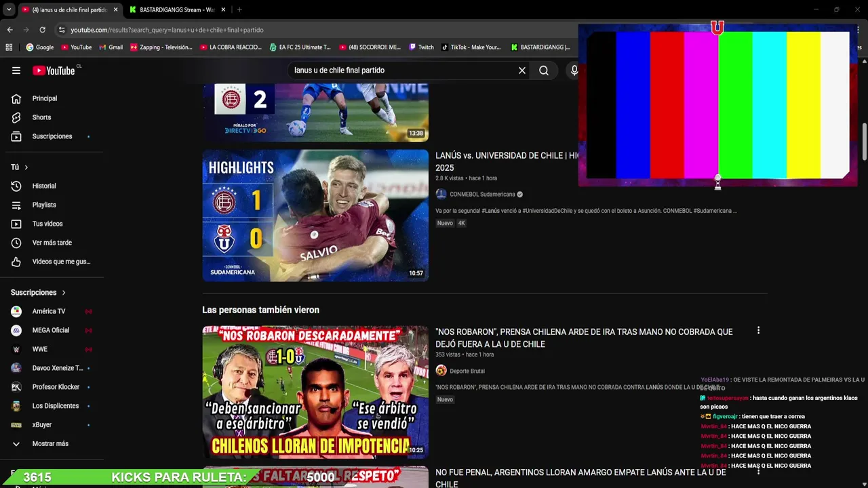Open the Deporte Brutal channel name

click(x=467, y=371)
